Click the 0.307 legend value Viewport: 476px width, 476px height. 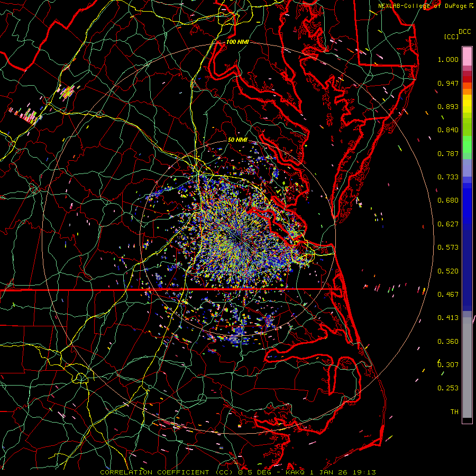(x=448, y=364)
